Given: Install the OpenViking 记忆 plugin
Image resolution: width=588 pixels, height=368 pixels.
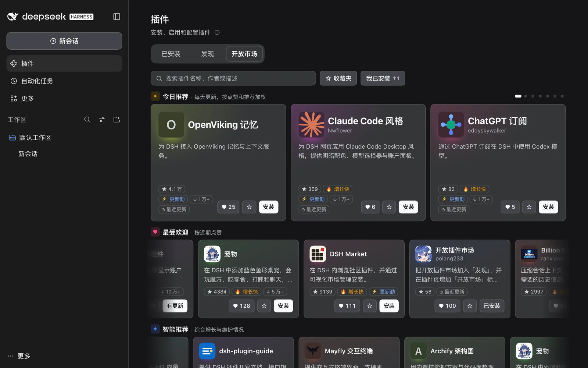Looking at the screenshot, I should coord(269,207).
